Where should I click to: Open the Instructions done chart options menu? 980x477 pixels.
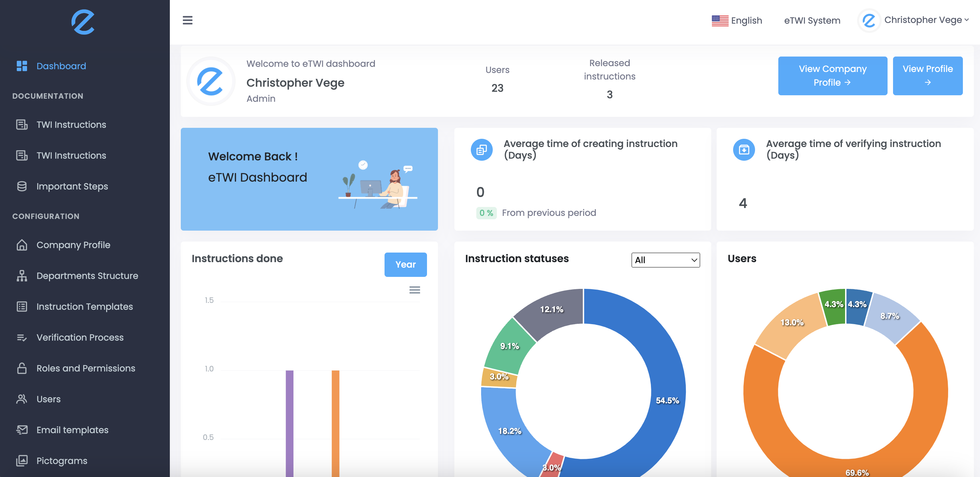[415, 290]
